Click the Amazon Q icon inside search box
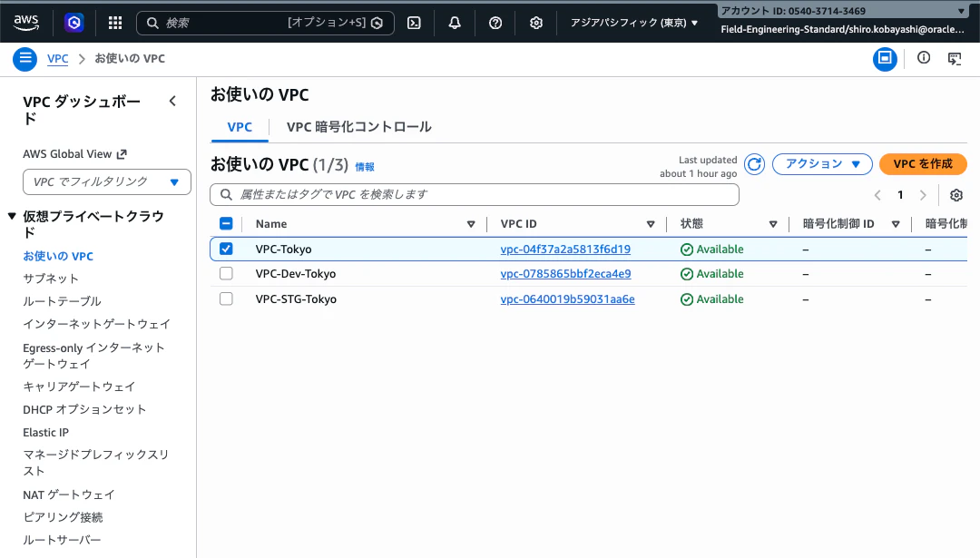Image resolution: width=980 pixels, height=558 pixels. 377,23
